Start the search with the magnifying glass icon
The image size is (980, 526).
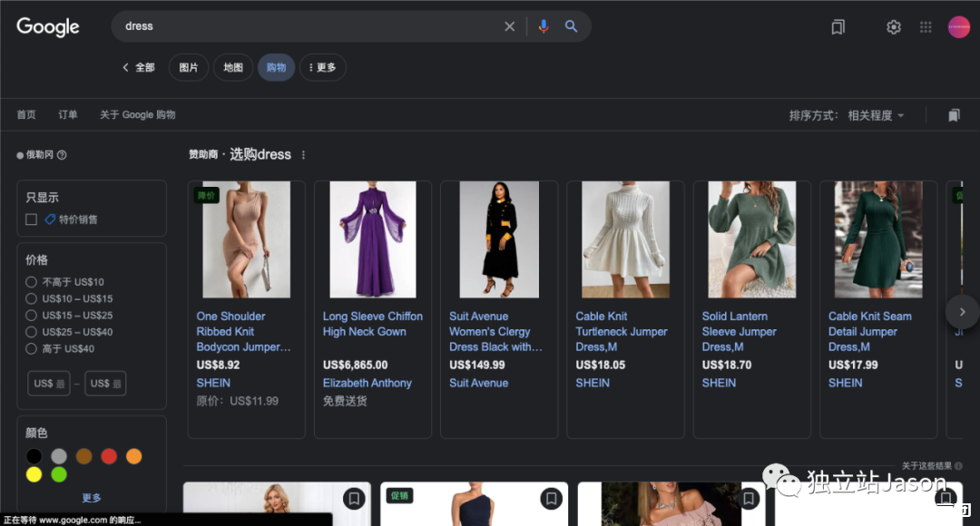(x=571, y=26)
